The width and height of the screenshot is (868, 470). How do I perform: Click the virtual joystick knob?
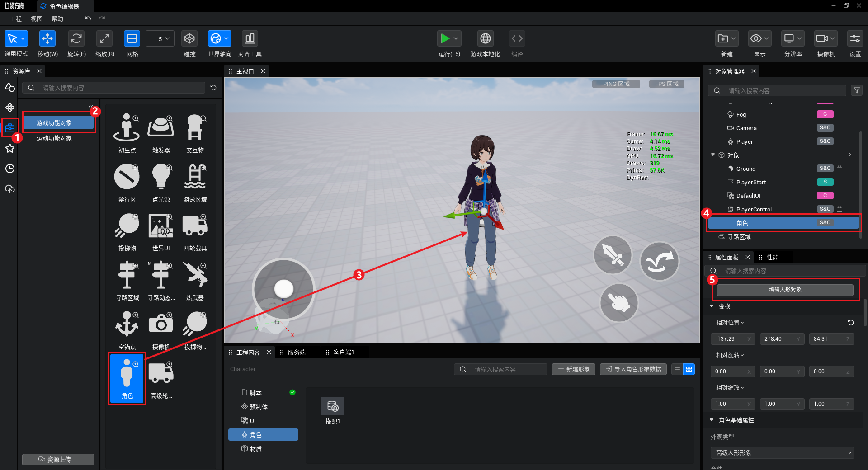284,289
